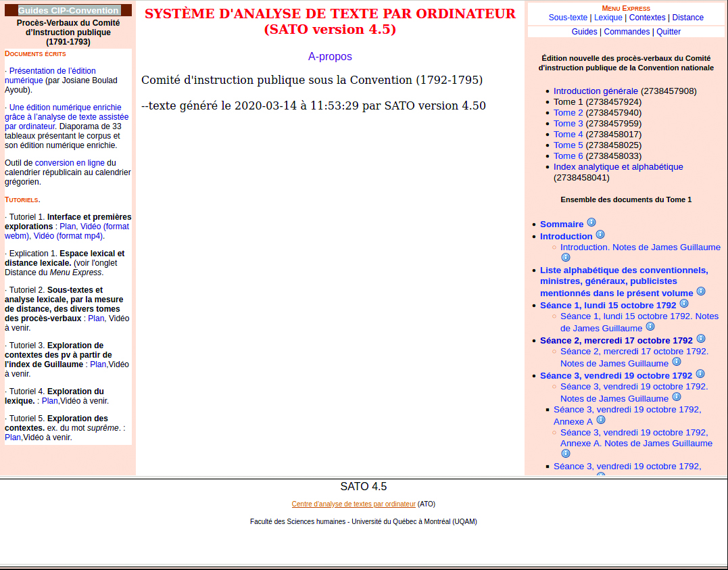
Task: Open Tome 2 link
Action: click(568, 112)
